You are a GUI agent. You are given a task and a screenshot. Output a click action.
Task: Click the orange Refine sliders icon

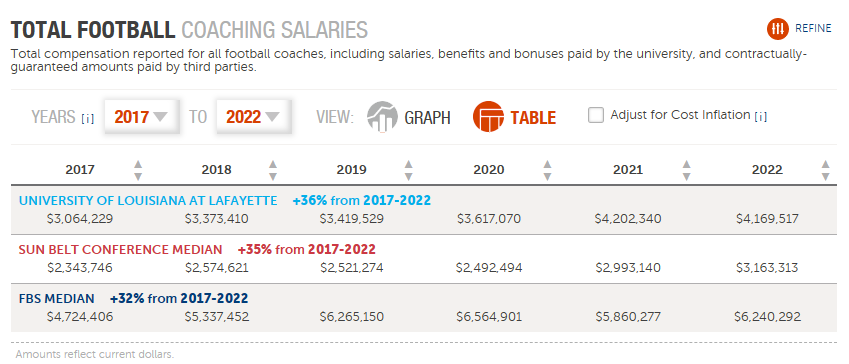tap(778, 29)
